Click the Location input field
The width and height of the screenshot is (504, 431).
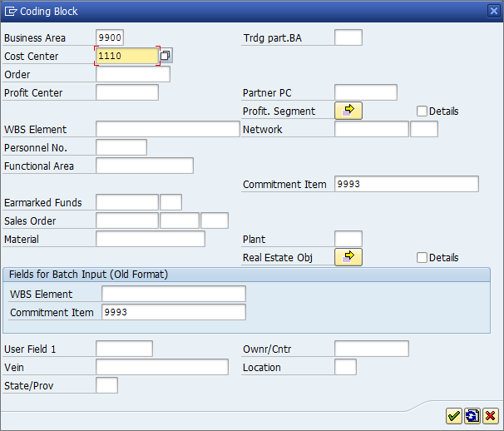[x=345, y=367]
